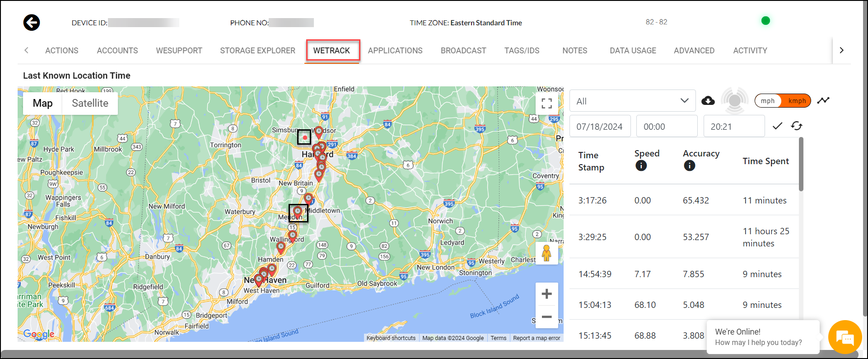Open the APPLICATIONS tab
The width and height of the screenshot is (868, 359).
point(395,51)
